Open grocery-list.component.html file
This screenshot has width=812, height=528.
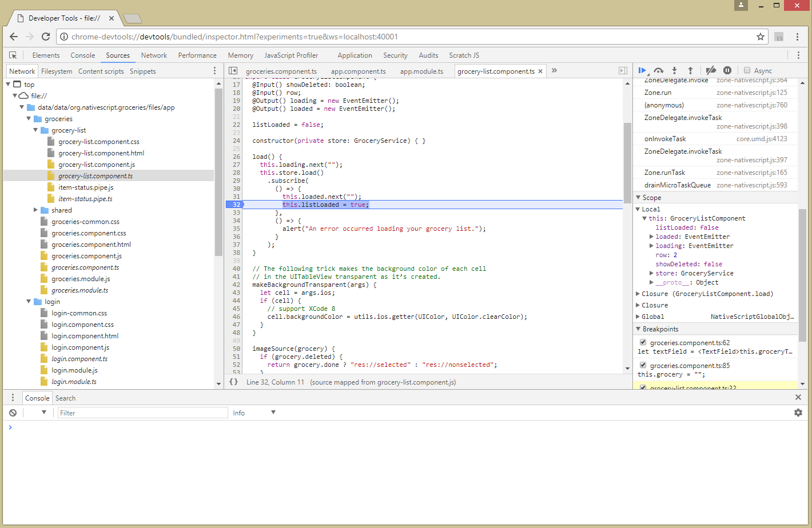(101, 153)
